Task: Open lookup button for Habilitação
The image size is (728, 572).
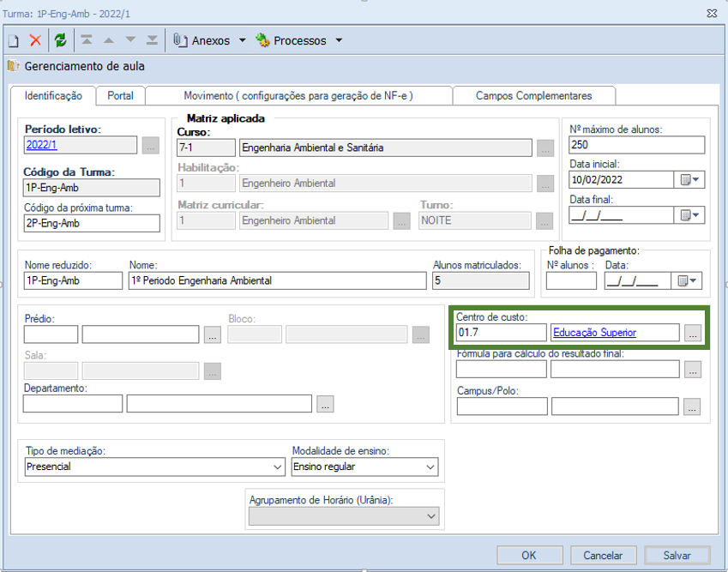Action: coord(545,184)
